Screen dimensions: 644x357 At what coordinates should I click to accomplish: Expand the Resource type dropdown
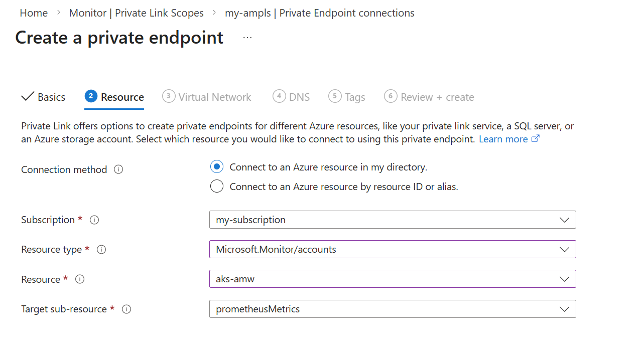[392, 249]
